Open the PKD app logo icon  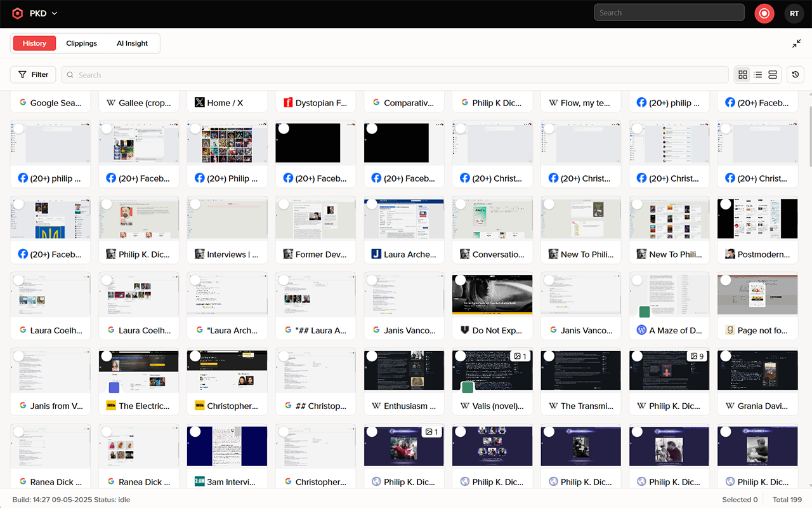point(17,13)
